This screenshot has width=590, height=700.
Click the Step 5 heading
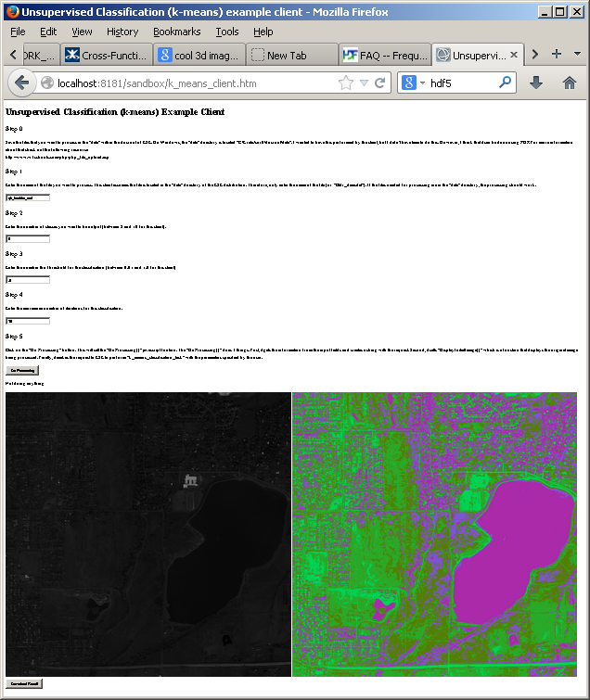pos(14,337)
